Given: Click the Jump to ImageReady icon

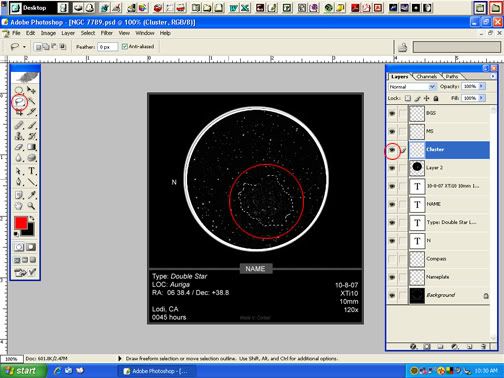Looking at the screenshot, I should (25, 272).
